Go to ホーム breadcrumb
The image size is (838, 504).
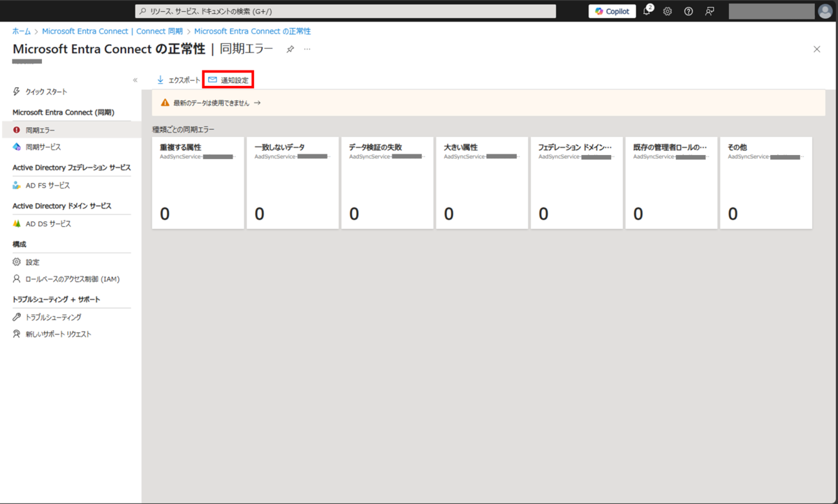pyautogui.click(x=22, y=31)
